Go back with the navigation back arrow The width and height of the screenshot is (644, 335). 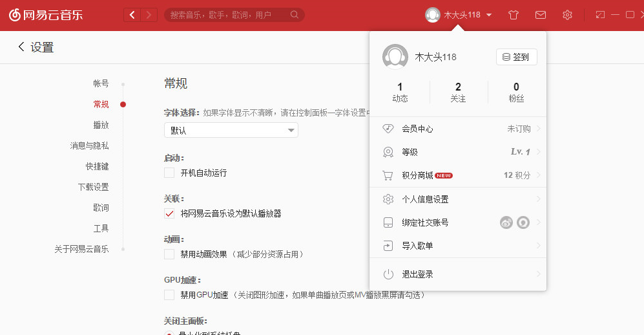(132, 16)
